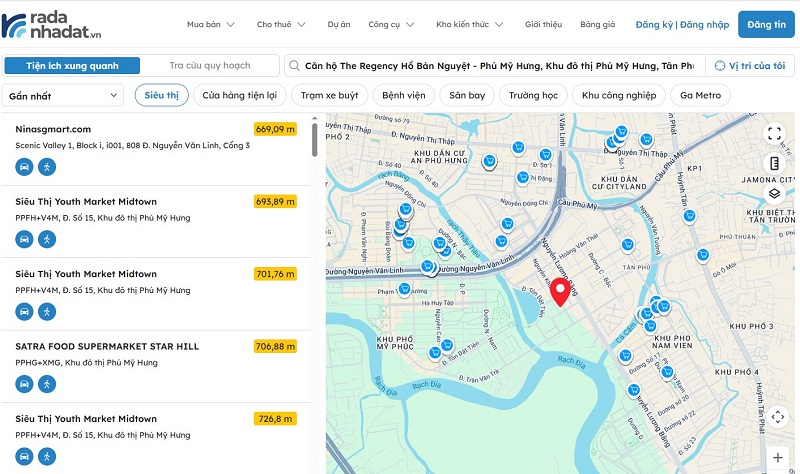
Task: Click car directions icon for Ninasgmart.com
Action: [24, 167]
